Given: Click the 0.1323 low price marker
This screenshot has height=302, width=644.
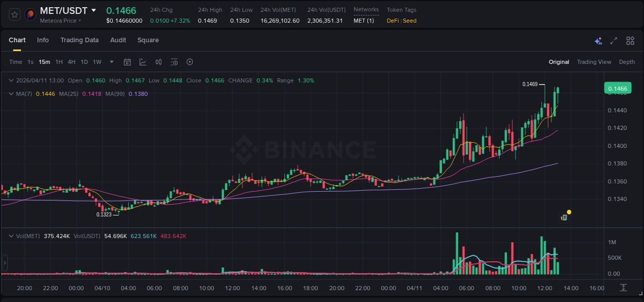Looking at the screenshot, I should [104, 214].
